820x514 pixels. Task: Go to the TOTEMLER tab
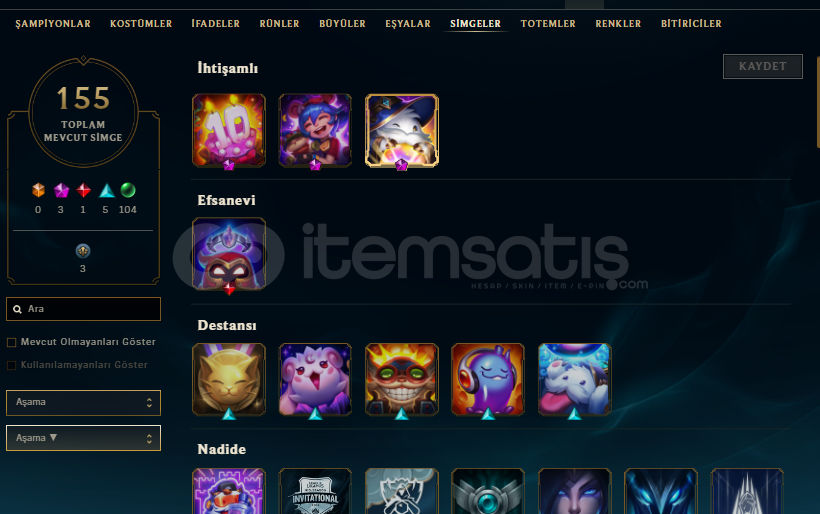(548, 24)
